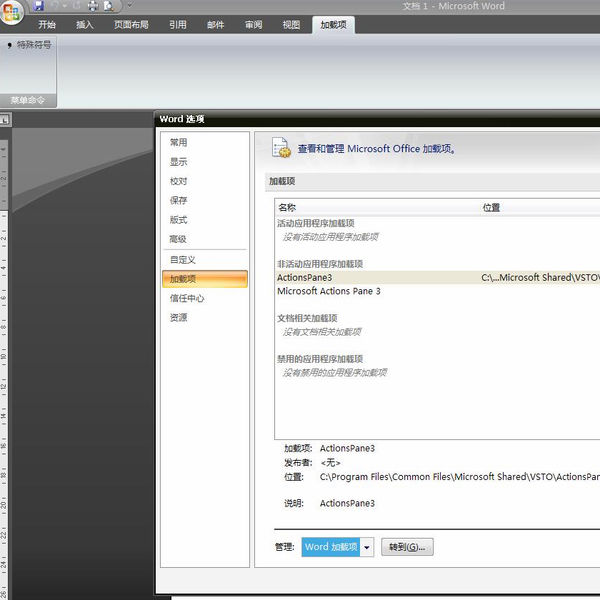This screenshot has width=600, height=600.
Task: Click the add-ins document gear icon
Action: pos(281,148)
